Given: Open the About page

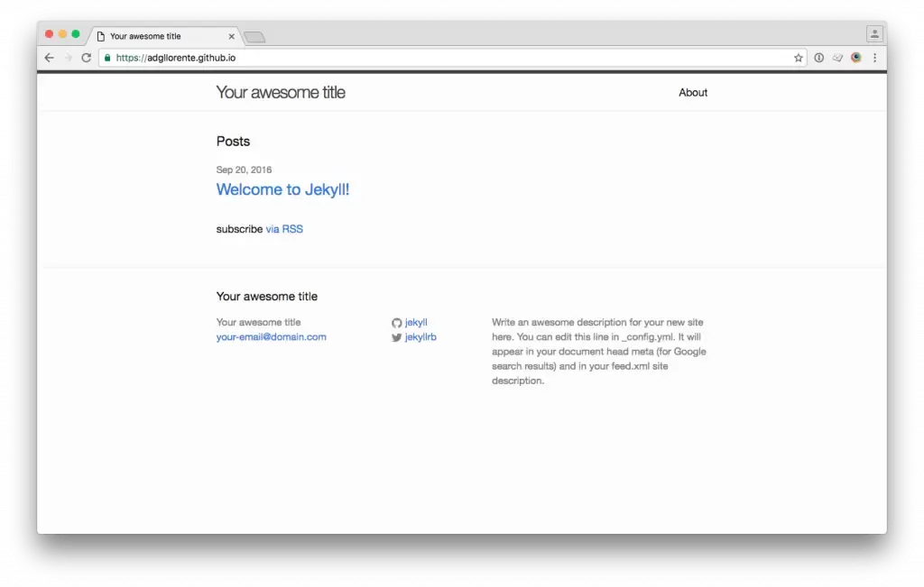Looking at the screenshot, I should tap(693, 92).
